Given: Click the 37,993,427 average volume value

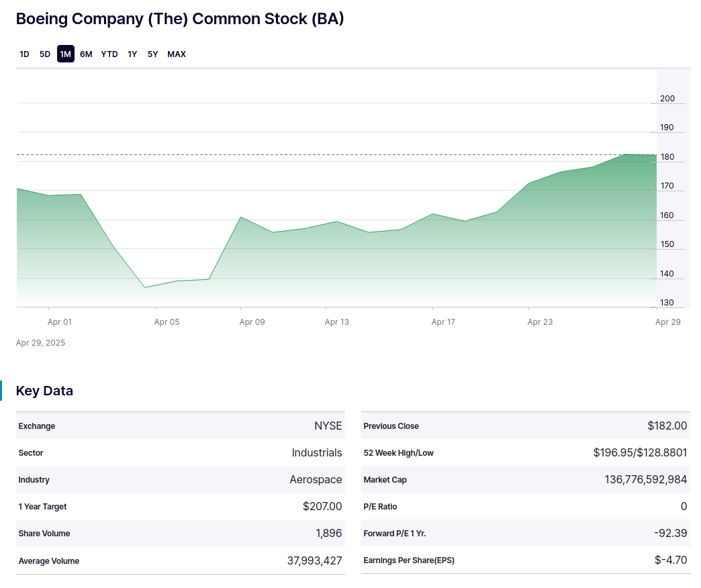Looking at the screenshot, I should click(x=315, y=560).
